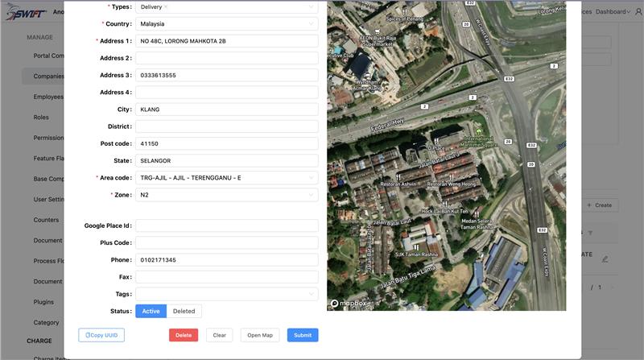Screen dimensions: 644x360
Task: Focus the Google Place Id field
Action: [x=227, y=226]
